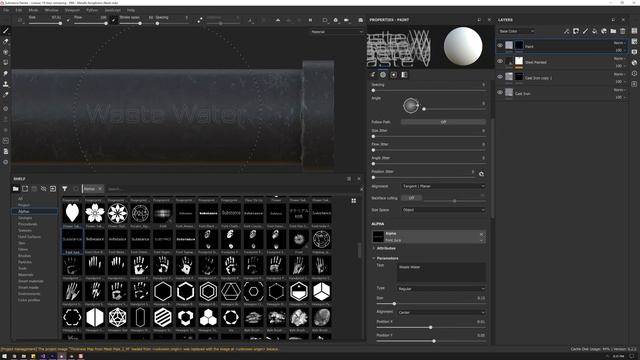Open the Size Space Object dropdown

[x=443, y=210]
